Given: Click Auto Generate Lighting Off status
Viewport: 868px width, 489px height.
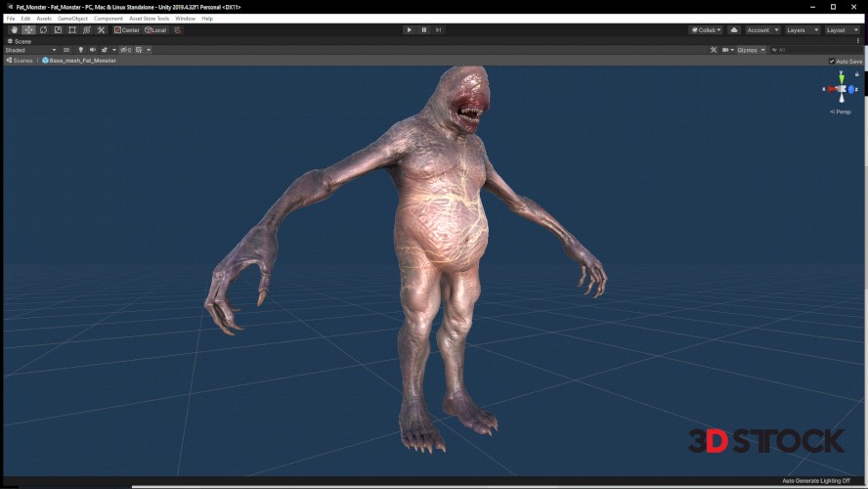Looking at the screenshot, I should click(x=816, y=481).
